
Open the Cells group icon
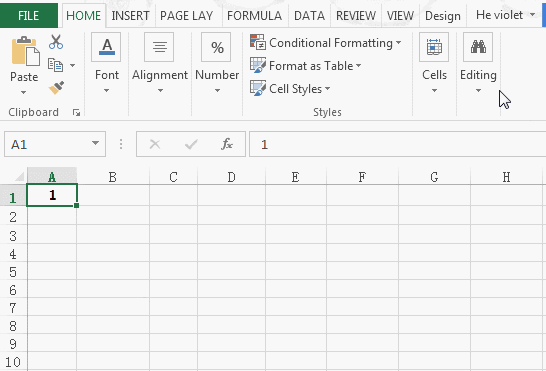point(434,47)
